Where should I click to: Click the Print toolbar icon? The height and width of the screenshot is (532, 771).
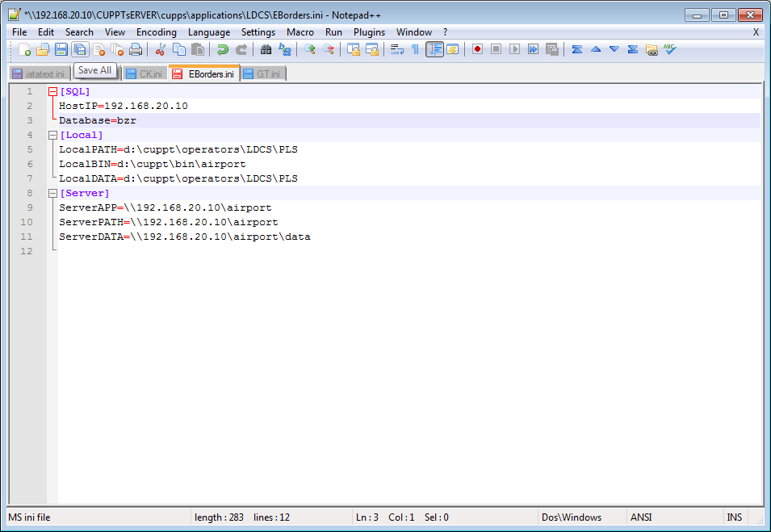click(136, 49)
